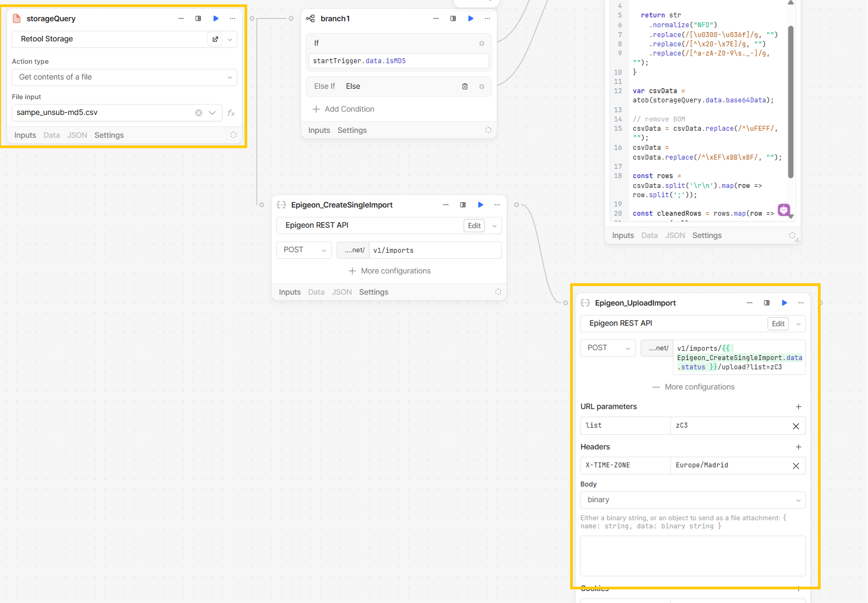868x603 pixels.
Task: Open the Action type dropdown
Action: [124, 77]
